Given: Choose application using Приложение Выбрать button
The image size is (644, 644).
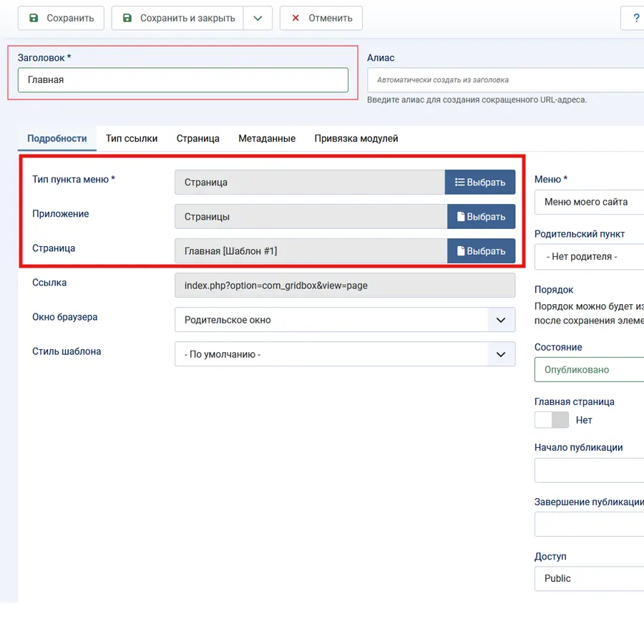Looking at the screenshot, I should coord(481,217).
